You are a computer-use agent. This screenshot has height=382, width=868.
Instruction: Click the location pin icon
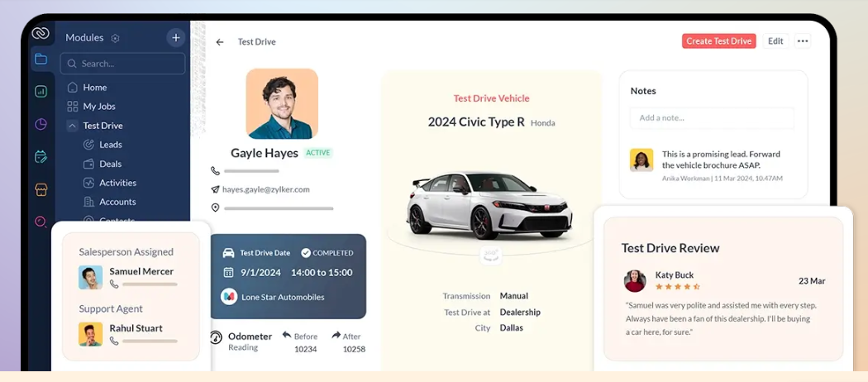click(215, 208)
